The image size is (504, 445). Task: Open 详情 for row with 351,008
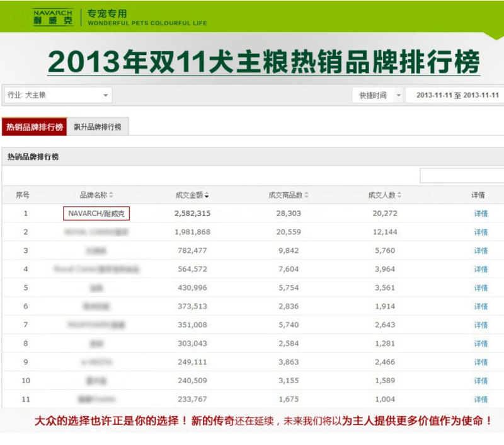(x=481, y=325)
